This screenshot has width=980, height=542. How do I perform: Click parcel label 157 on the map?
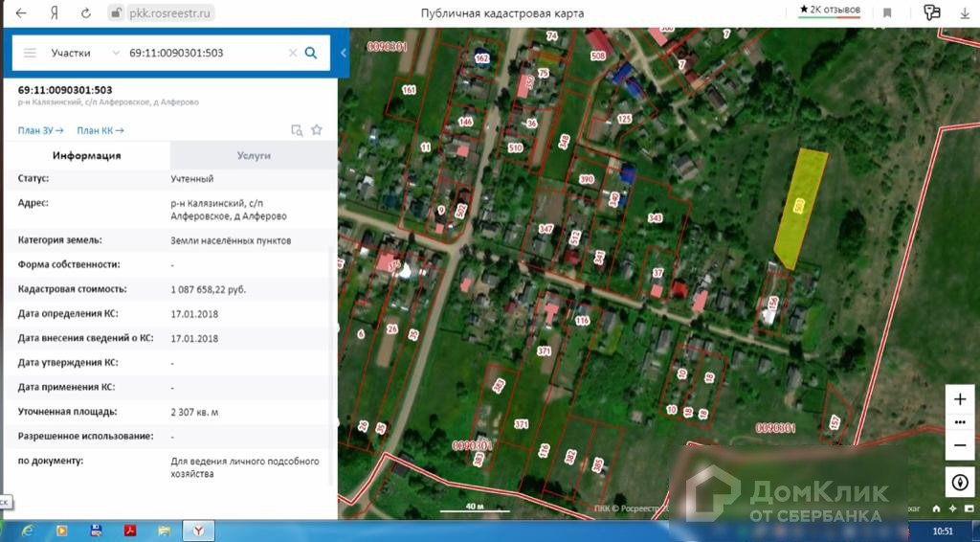point(835,422)
